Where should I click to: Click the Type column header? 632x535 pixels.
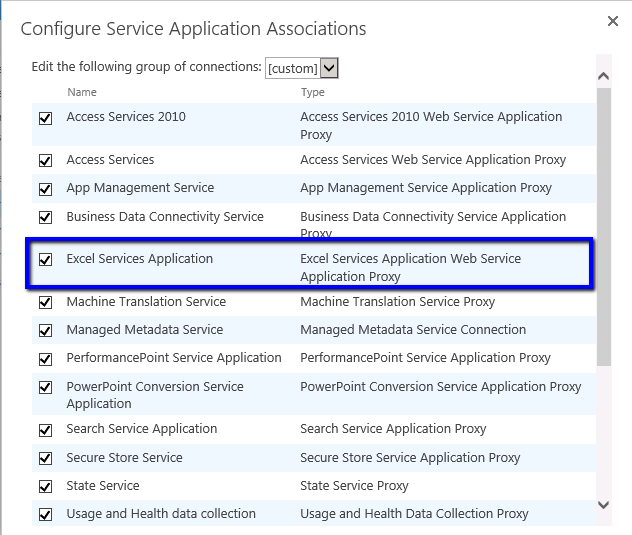coord(312,92)
